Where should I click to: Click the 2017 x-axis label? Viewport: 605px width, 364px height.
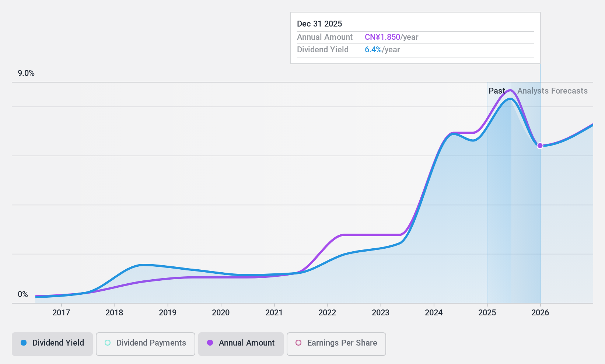(x=61, y=313)
